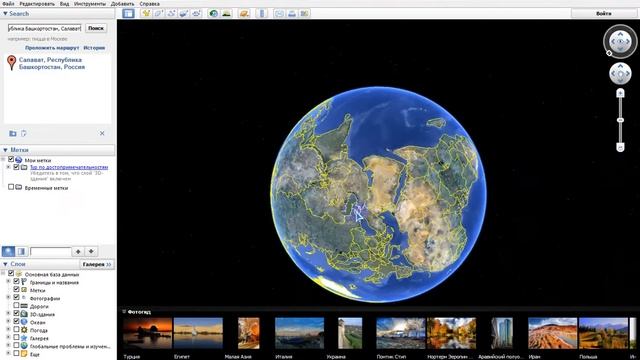The image size is (640, 360).
Task: Click the look-around compass joystick
Action: (620, 41)
